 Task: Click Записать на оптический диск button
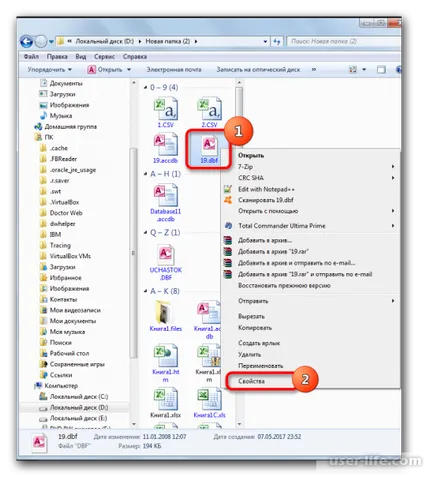pyautogui.click(x=258, y=70)
